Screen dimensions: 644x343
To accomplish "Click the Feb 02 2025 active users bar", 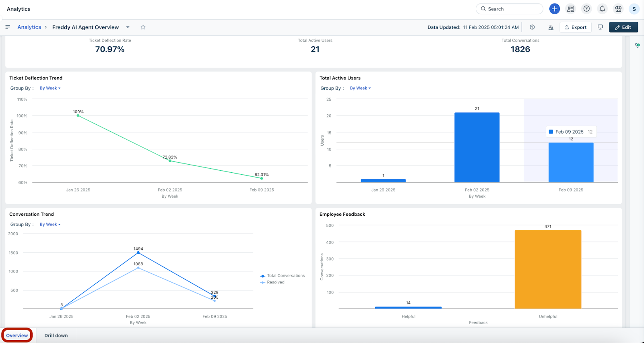I will point(477,147).
